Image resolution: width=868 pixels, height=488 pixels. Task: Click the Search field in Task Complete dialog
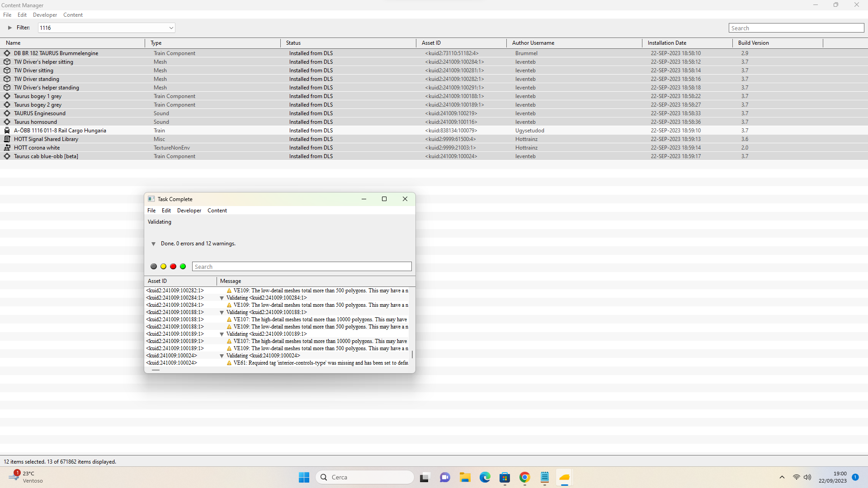(302, 267)
